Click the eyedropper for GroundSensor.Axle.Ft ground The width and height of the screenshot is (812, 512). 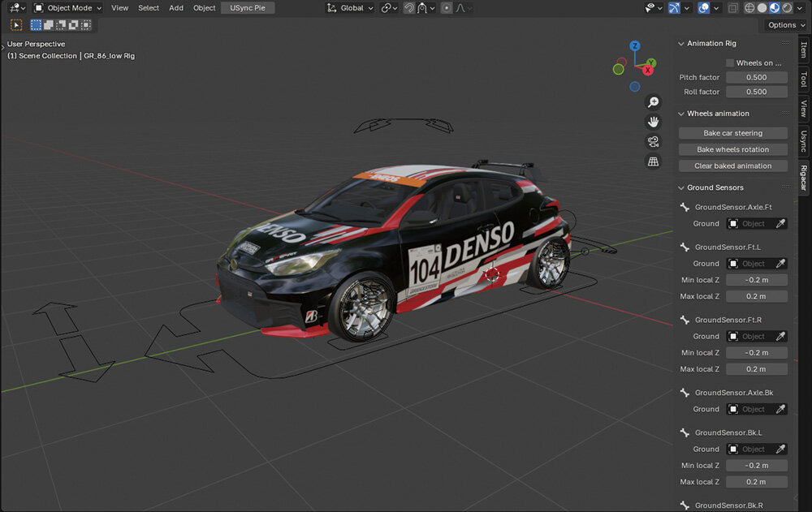(780, 223)
